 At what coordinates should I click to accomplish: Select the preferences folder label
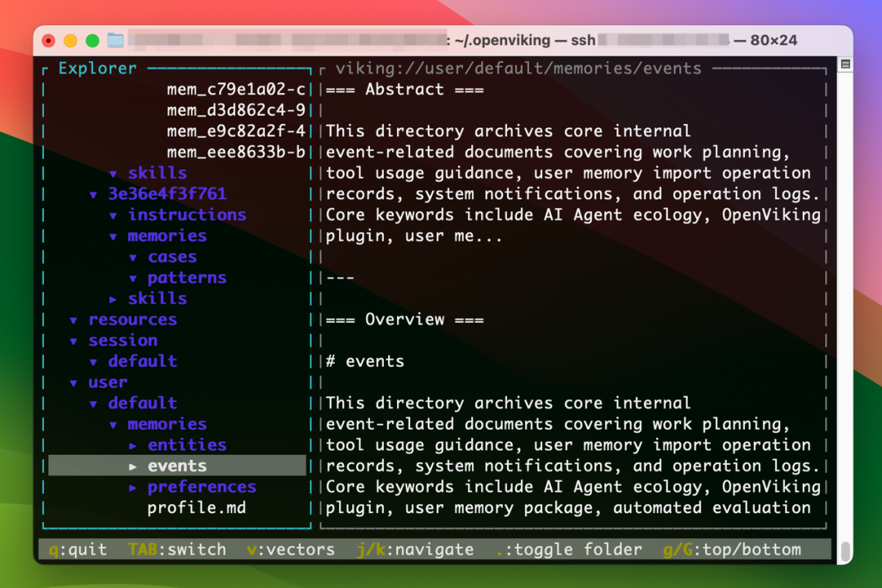tap(202, 488)
